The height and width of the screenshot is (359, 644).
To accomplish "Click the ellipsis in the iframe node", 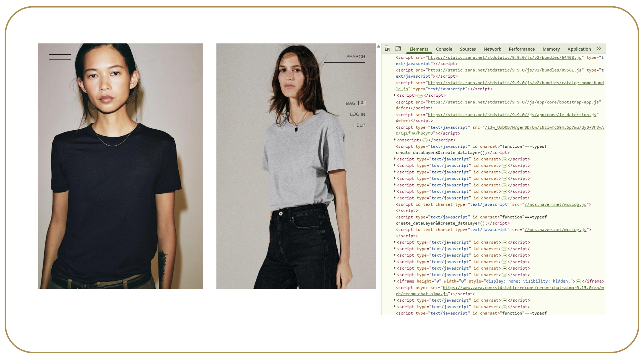I will (578, 281).
